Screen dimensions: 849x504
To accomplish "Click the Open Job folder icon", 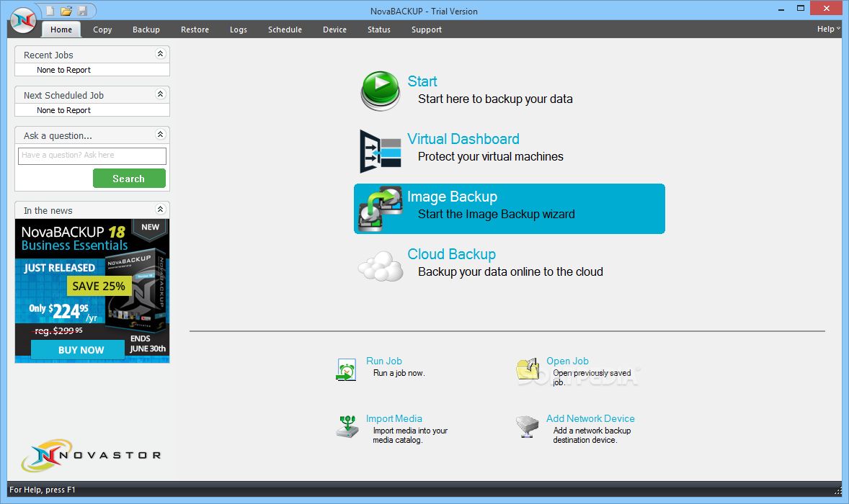I will 528,369.
